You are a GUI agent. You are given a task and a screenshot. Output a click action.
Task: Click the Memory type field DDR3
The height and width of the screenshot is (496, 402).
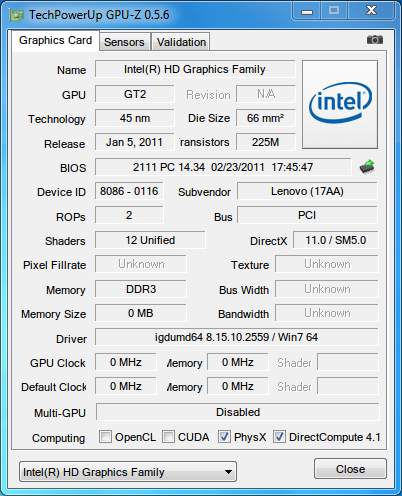click(x=141, y=289)
